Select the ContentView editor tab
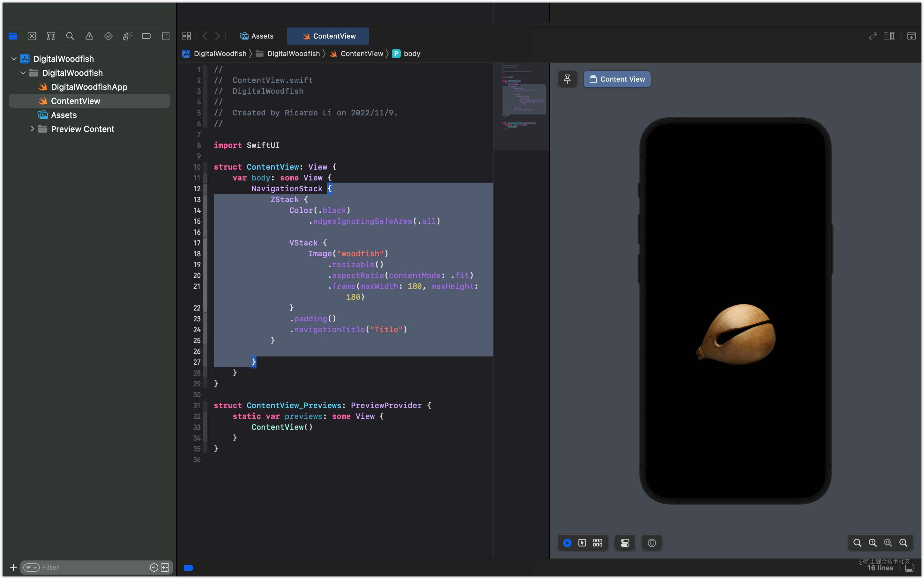The height and width of the screenshot is (579, 924). [x=328, y=36]
